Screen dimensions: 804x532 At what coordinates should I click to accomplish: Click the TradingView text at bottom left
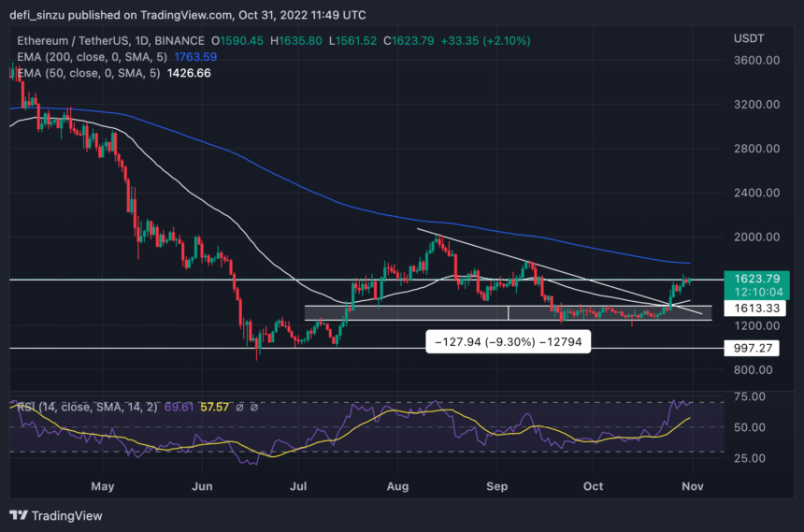click(x=65, y=515)
